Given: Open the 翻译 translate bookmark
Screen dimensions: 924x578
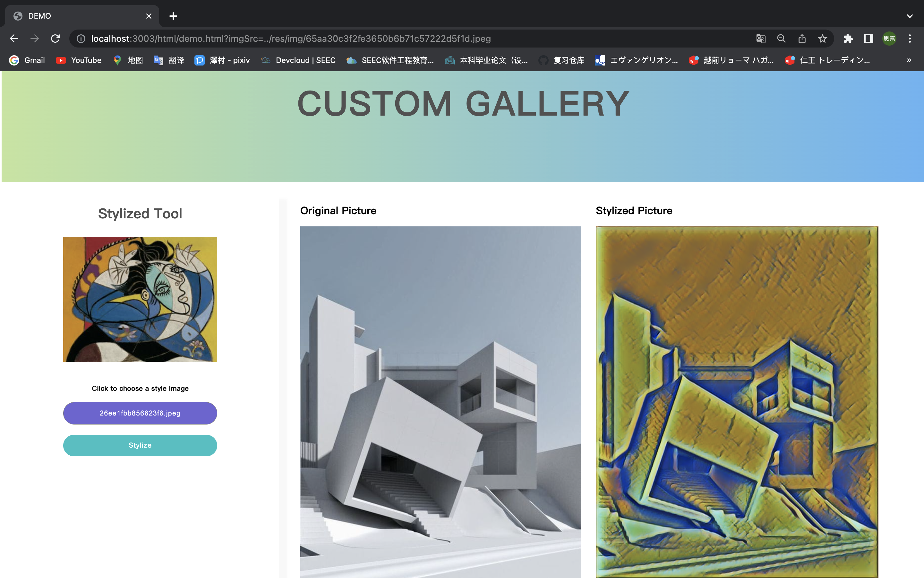Looking at the screenshot, I should (169, 60).
